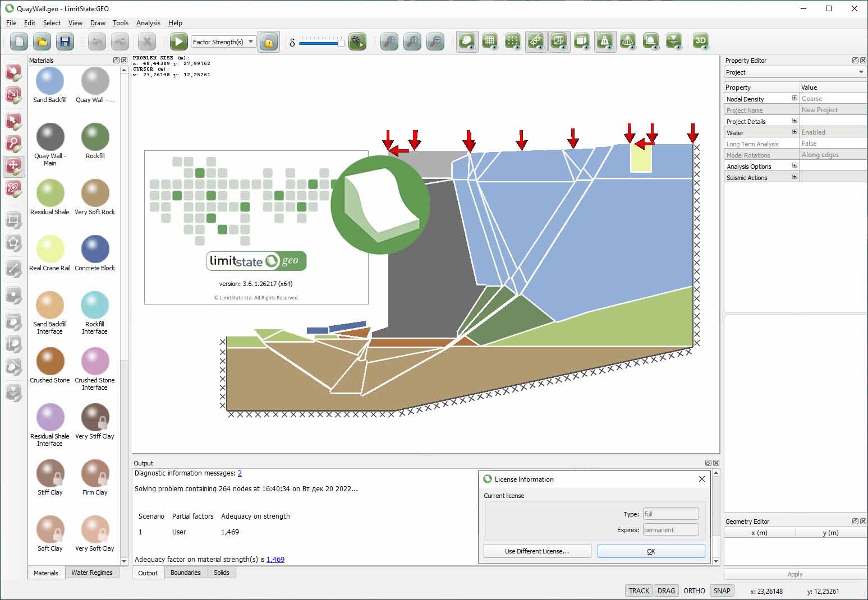
Task: Click the 3D view toolbar icon
Action: 700,41
